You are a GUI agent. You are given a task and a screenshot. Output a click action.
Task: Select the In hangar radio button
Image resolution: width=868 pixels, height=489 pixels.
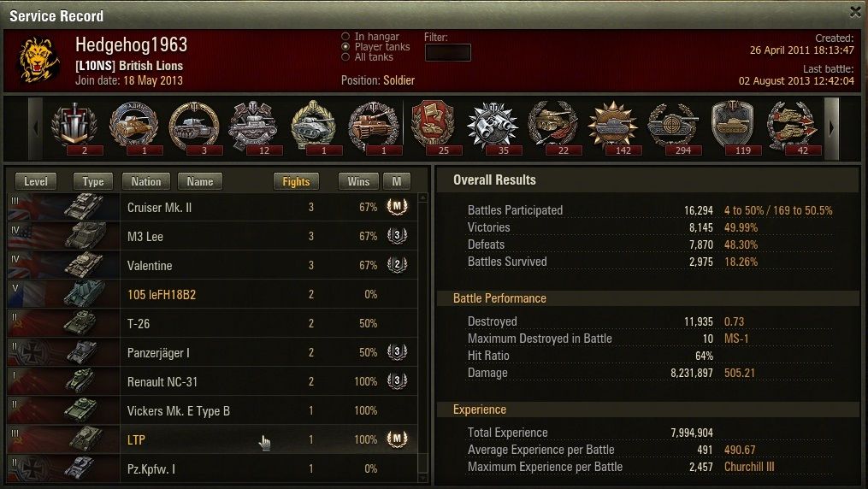pyautogui.click(x=345, y=37)
